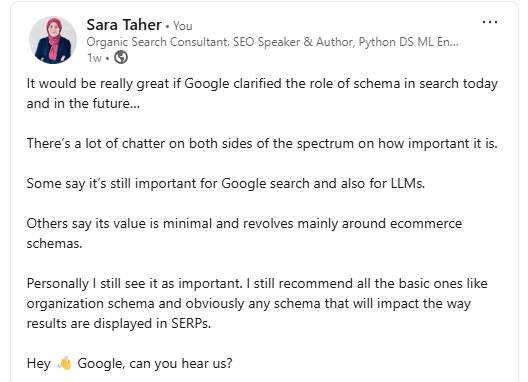Click the word "SERPs" in the post
The image size is (528, 382).
click(191, 324)
